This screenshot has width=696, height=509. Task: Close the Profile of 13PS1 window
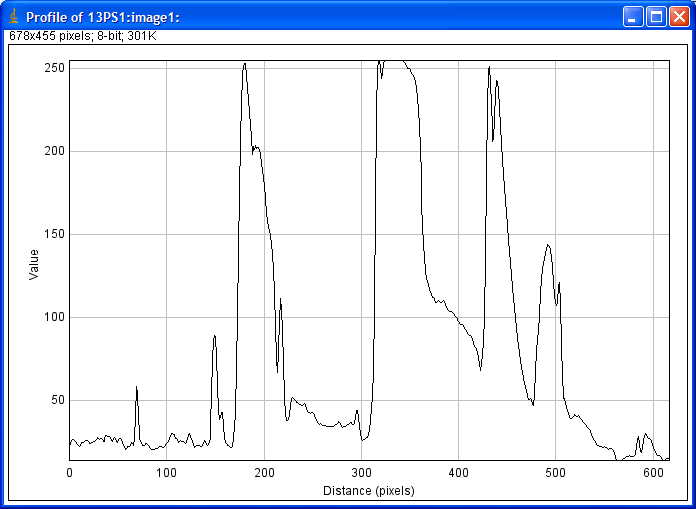tap(677, 17)
